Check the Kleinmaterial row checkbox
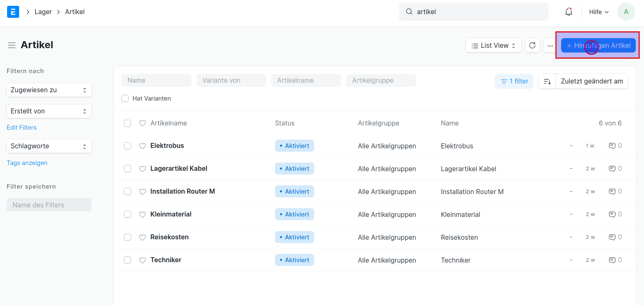Image resolution: width=644 pixels, height=305 pixels. (x=128, y=214)
